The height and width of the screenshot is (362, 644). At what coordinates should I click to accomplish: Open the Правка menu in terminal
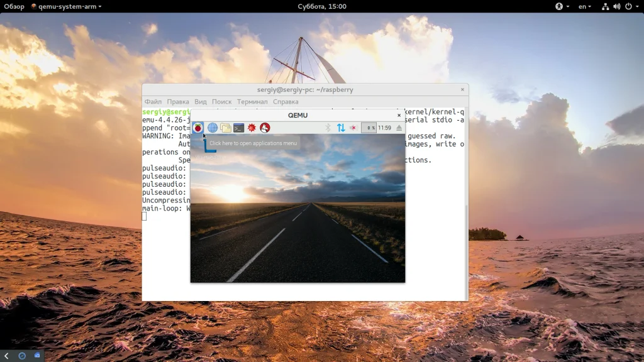pyautogui.click(x=178, y=102)
